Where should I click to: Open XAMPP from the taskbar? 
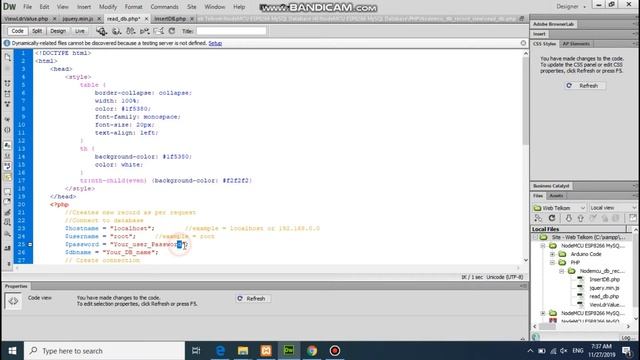[266, 351]
